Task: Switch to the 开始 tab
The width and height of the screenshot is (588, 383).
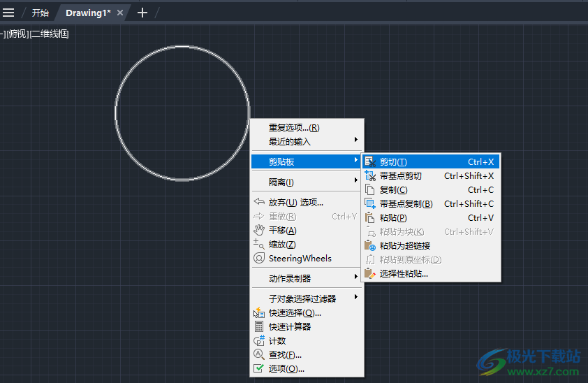Action: (40, 13)
